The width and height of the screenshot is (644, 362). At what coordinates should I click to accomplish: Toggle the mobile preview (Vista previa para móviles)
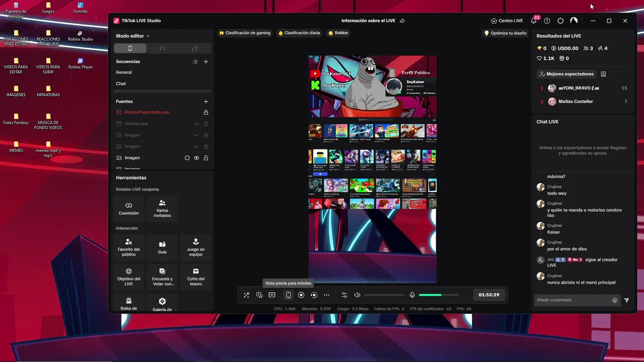(288, 295)
